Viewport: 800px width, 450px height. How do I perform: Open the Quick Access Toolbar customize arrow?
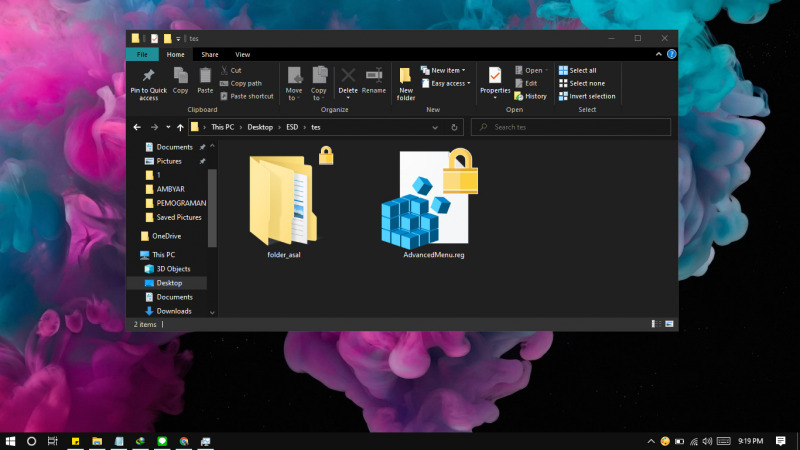(178, 39)
